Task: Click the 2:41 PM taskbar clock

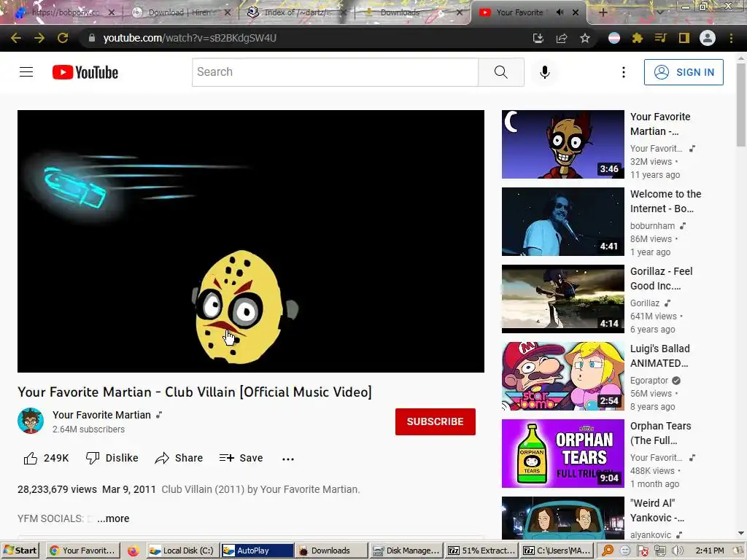Action: click(x=709, y=551)
